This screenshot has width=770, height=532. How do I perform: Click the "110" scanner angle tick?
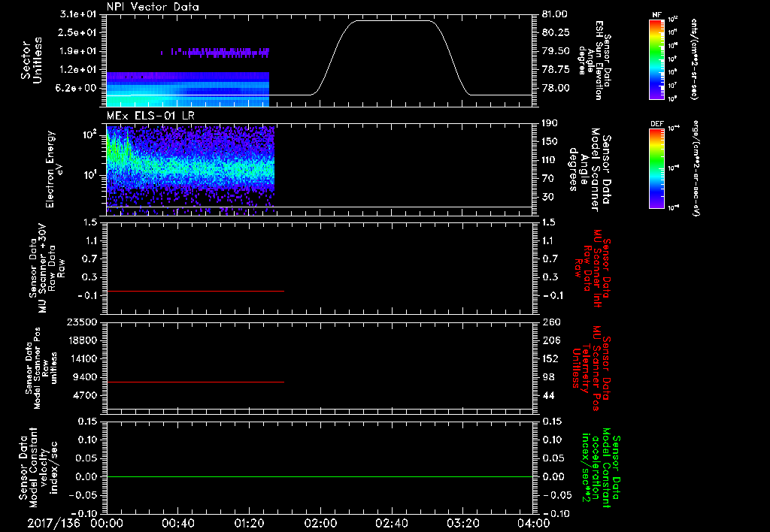coord(550,160)
